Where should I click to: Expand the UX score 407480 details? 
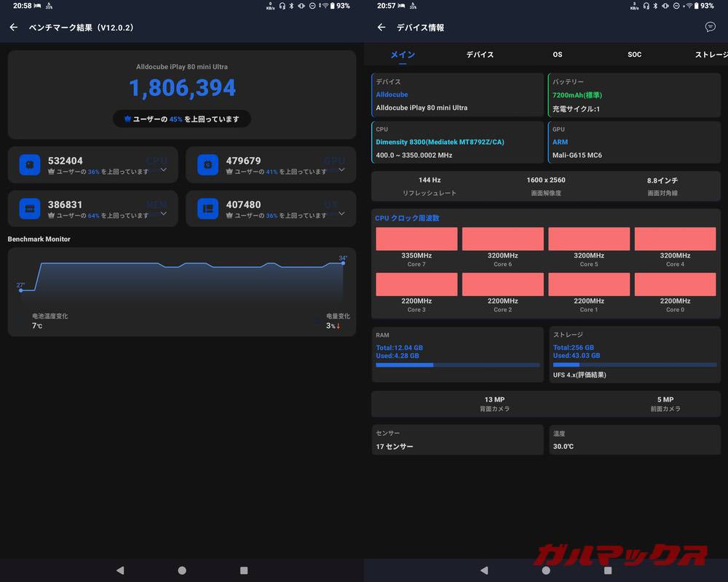click(x=341, y=213)
